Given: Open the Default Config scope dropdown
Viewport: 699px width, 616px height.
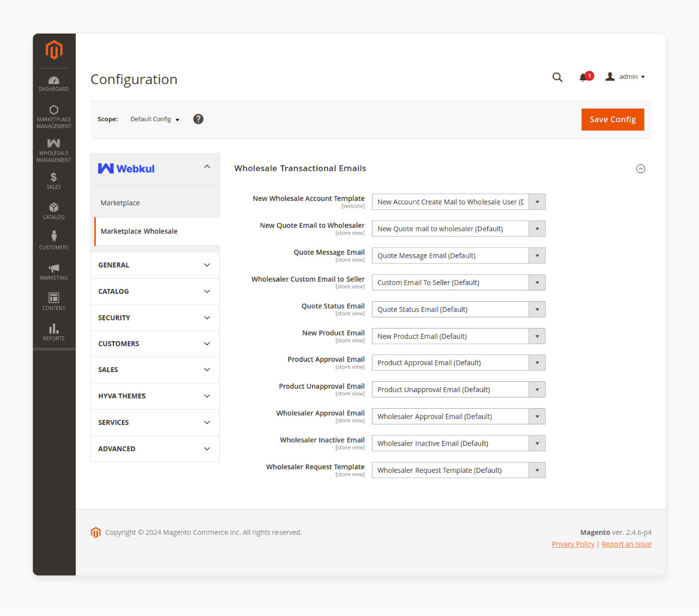Looking at the screenshot, I should tap(155, 119).
